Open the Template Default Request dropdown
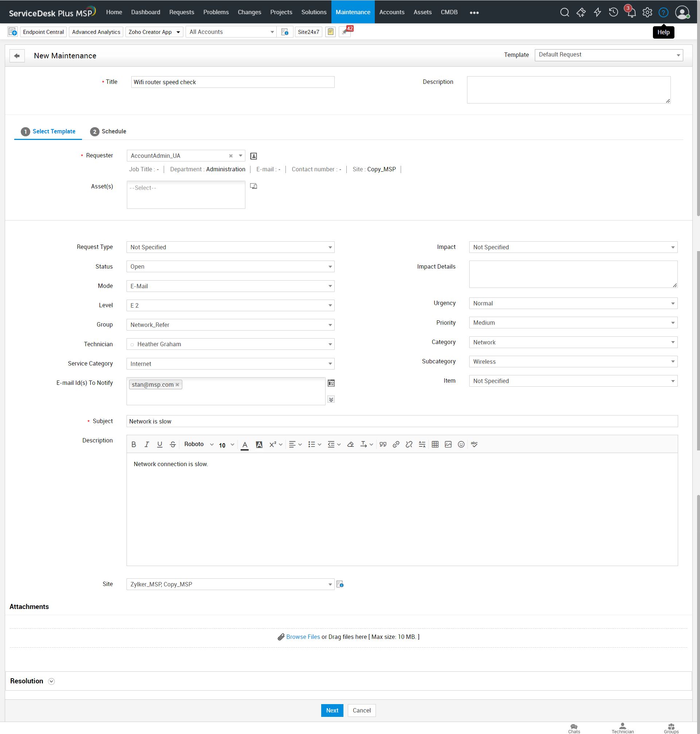Image resolution: width=700 pixels, height=734 pixels. click(608, 55)
